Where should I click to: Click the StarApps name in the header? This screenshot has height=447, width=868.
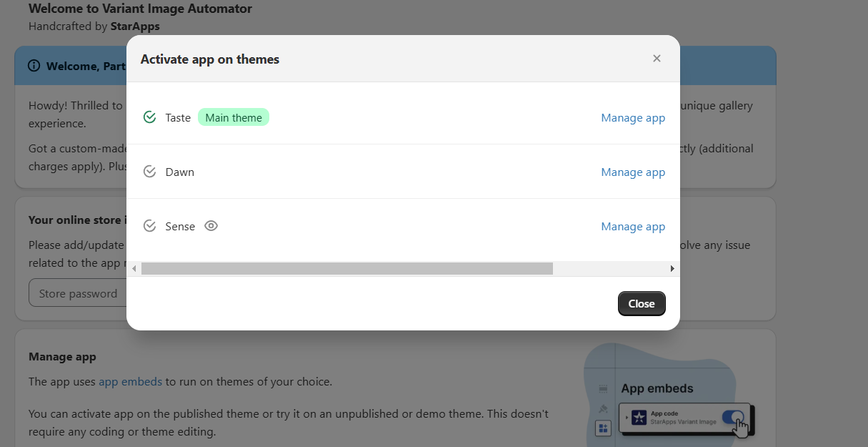point(135,26)
